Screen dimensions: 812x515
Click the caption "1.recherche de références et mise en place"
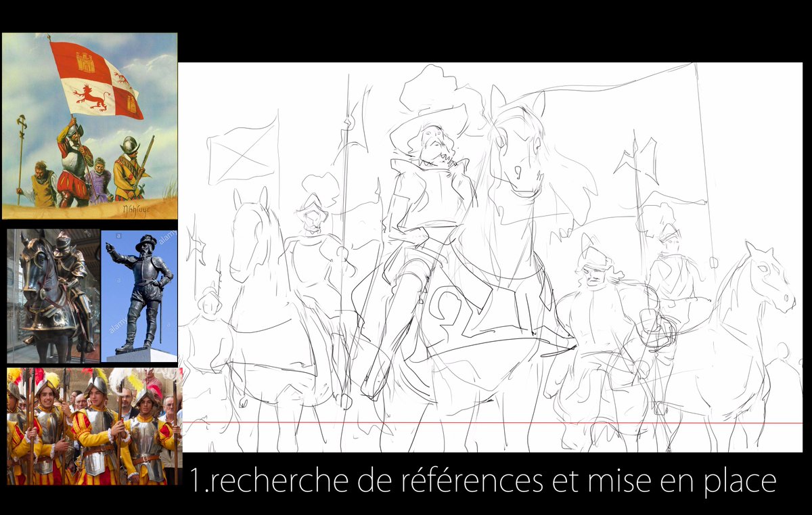483,481
